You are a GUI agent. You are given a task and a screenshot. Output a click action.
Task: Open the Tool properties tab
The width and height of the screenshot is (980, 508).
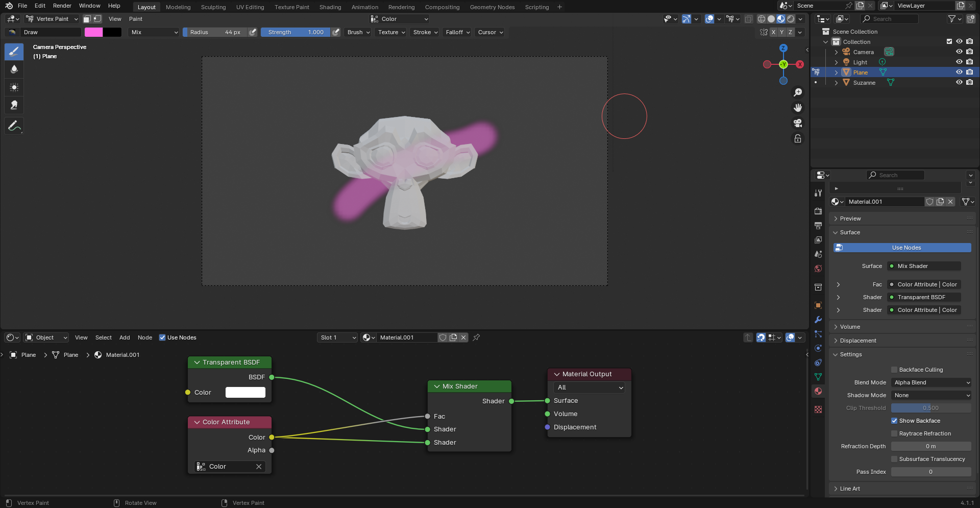pos(818,193)
